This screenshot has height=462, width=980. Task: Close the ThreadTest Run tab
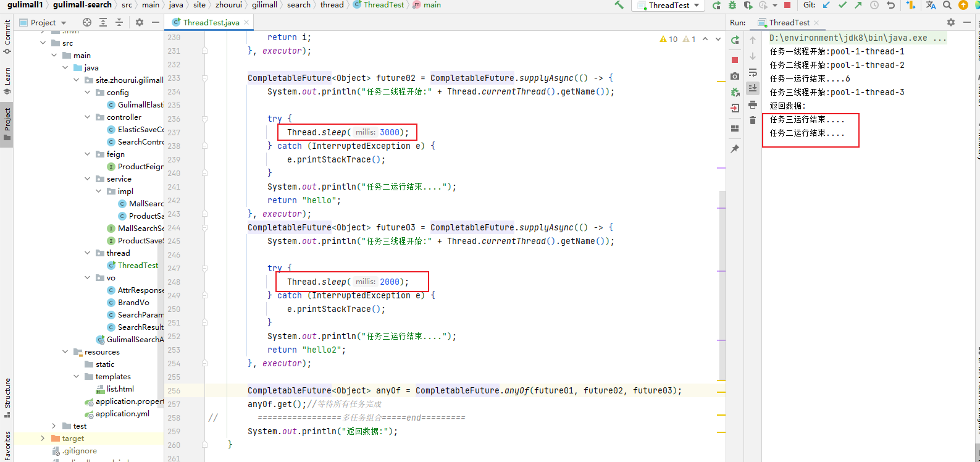(x=816, y=22)
